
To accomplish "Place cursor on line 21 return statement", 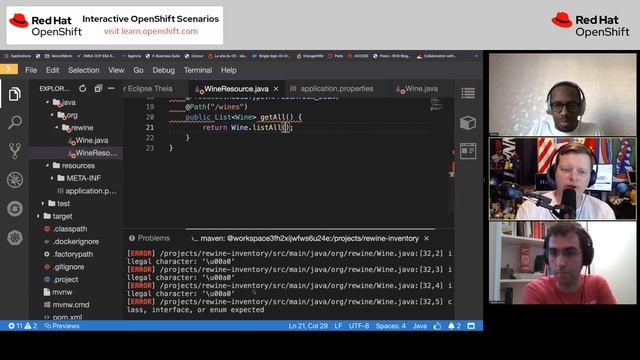I will [x=248, y=127].
